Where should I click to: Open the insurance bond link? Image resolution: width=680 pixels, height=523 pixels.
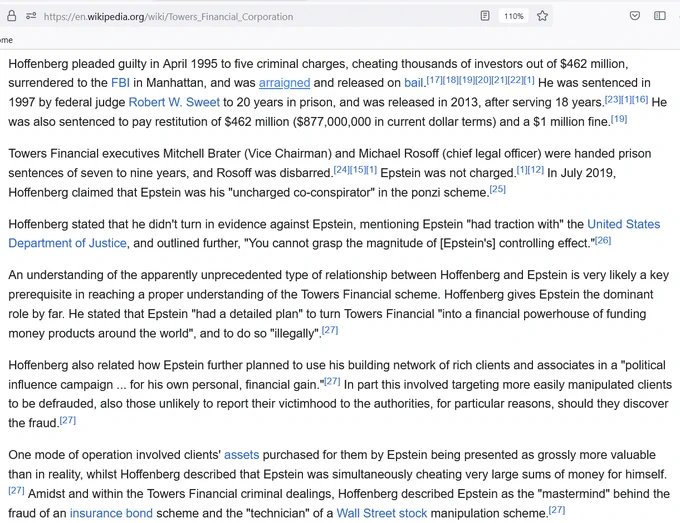click(x=111, y=513)
